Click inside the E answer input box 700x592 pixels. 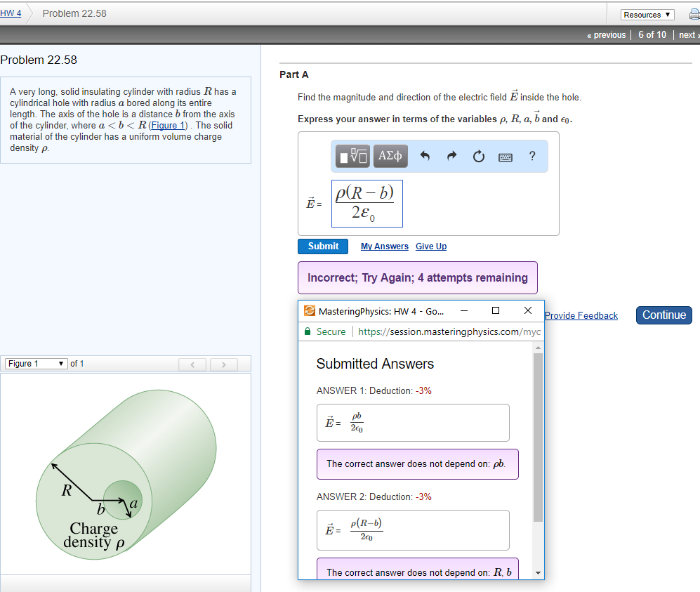click(x=367, y=204)
